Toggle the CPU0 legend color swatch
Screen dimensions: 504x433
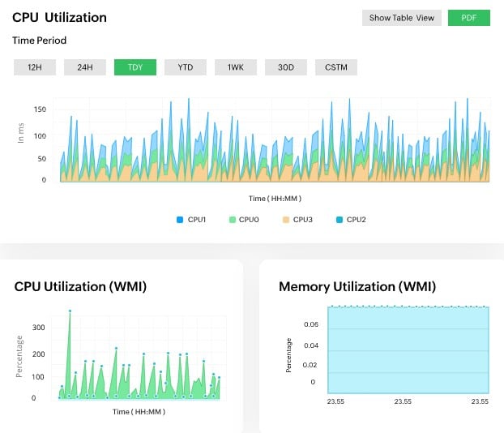[x=233, y=220]
